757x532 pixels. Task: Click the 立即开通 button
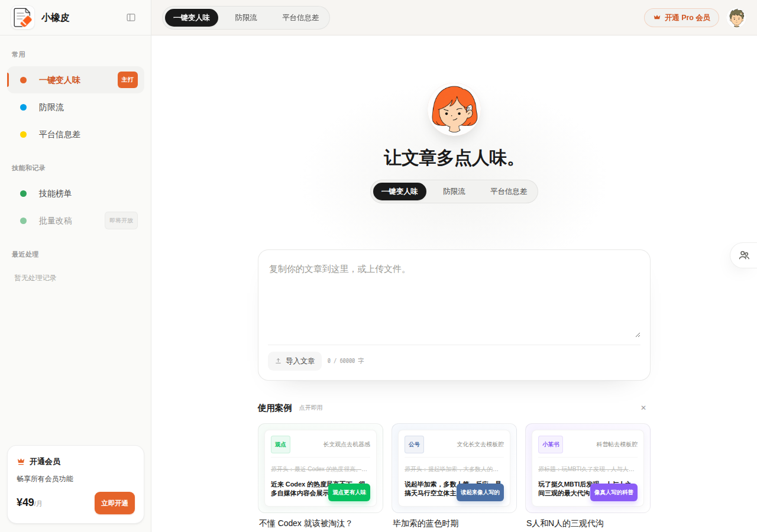pyautogui.click(x=115, y=503)
